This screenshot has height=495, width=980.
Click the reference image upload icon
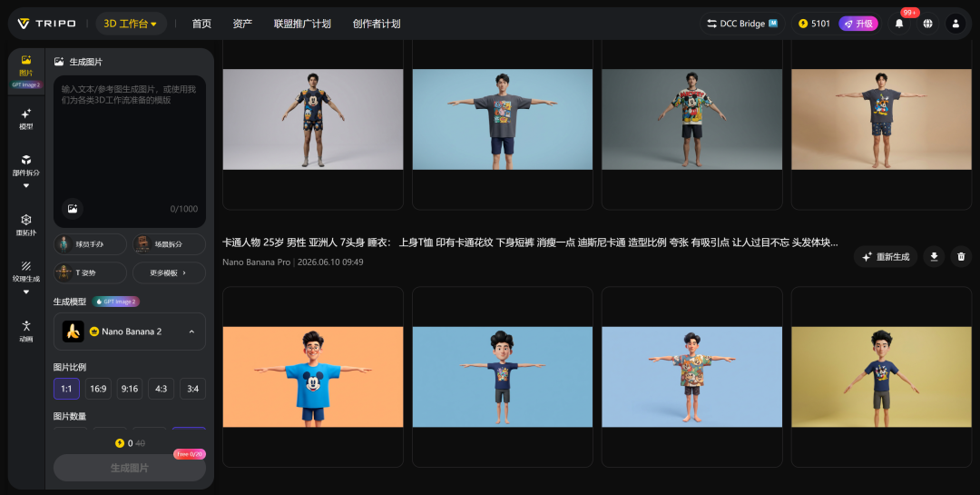(73, 208)
